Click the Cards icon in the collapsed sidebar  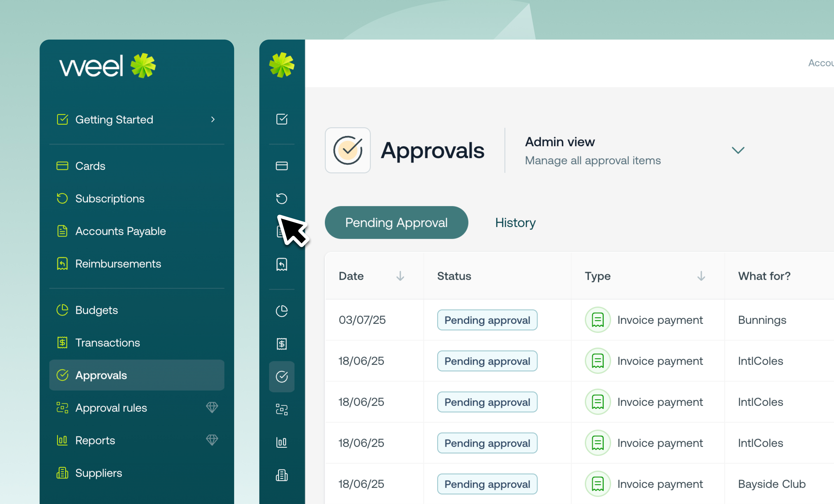(282, 166)
